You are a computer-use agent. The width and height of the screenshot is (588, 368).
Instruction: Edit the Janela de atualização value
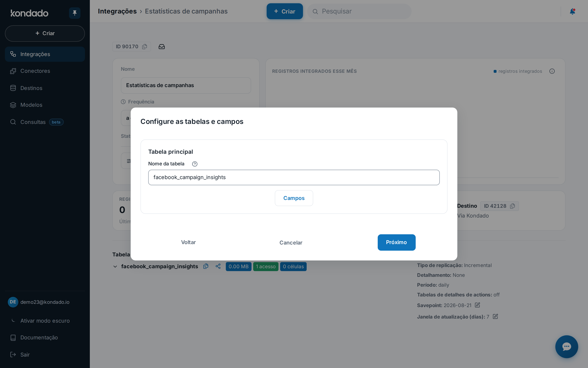coord(496,316)
